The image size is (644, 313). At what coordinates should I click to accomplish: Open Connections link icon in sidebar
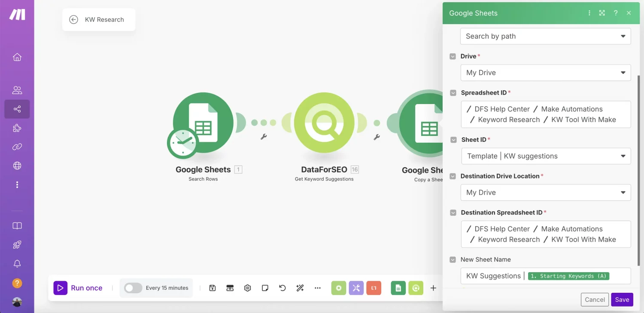click(17, 147)
